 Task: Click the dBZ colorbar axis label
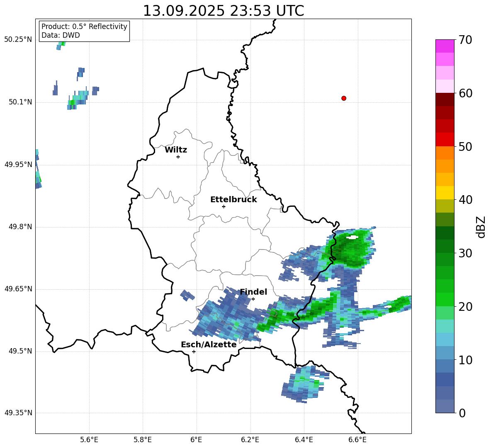point(481,227)
